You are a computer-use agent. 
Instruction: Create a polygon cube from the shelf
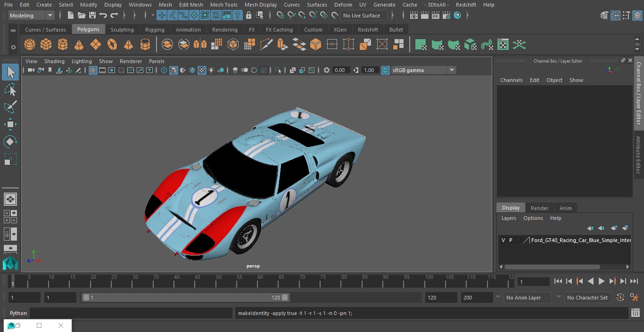46,45
